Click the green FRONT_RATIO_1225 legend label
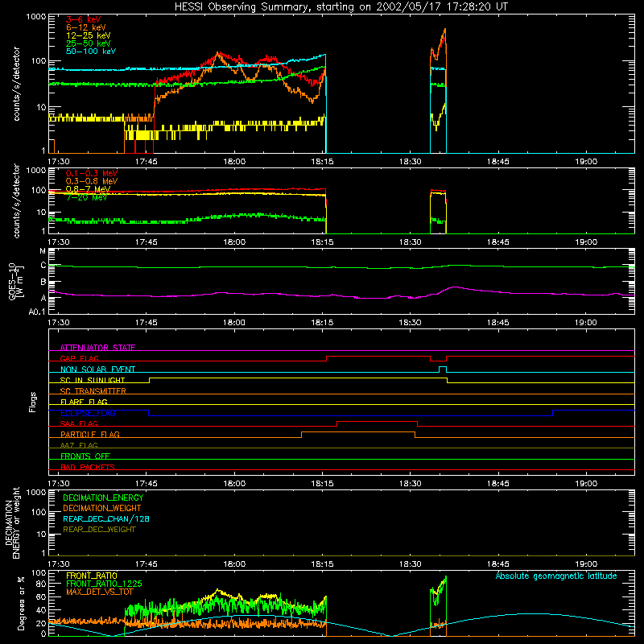The height and width of the screenshot is (644, 644). click(104, 584)
